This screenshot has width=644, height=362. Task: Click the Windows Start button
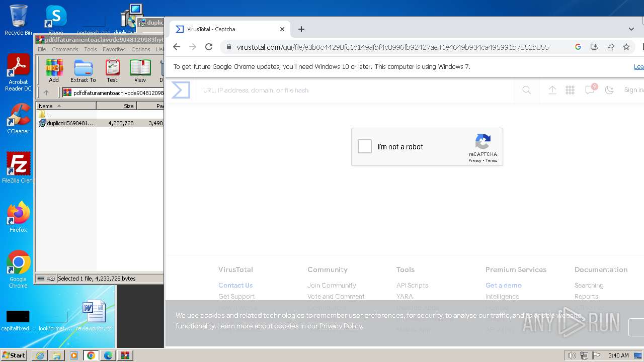(x=14, y=355)
